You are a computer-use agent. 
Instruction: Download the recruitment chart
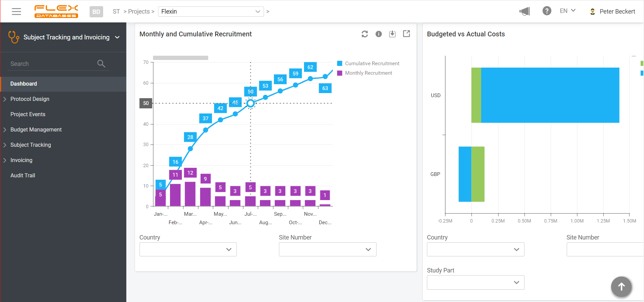[392, 34]
